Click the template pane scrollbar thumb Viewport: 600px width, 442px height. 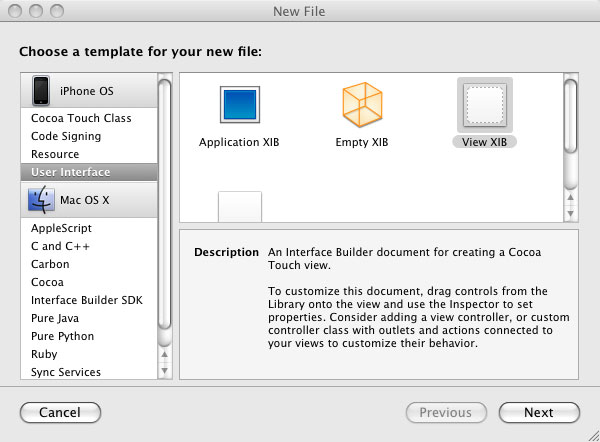(x=571, y=116)
